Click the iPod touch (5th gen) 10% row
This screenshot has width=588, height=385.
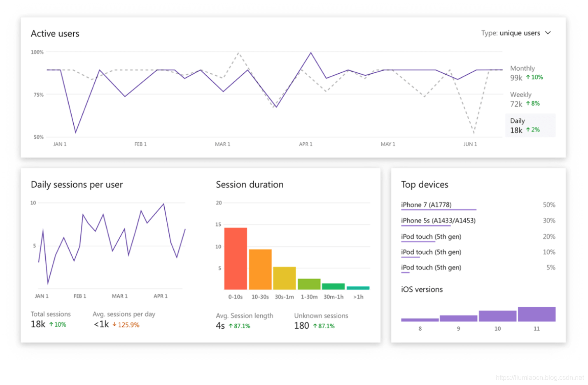tap(478, 253)
